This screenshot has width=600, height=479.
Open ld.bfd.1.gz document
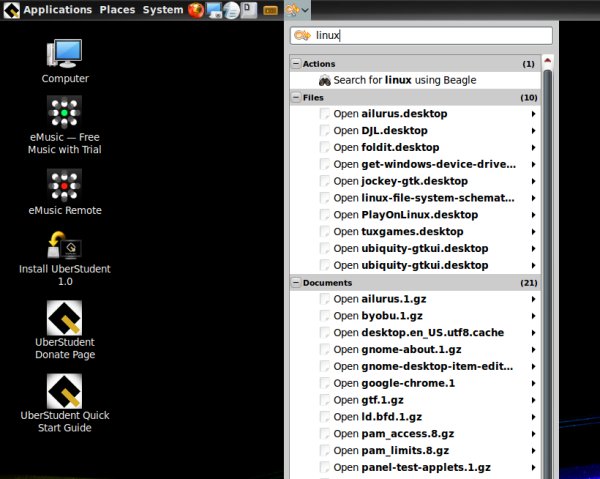(415, 417)
